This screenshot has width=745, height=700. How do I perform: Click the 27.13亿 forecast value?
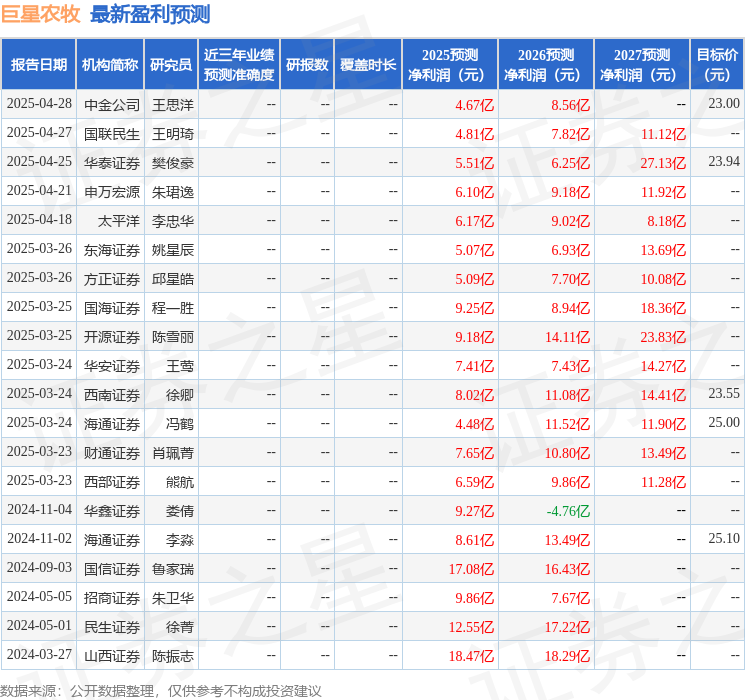(663, 163)
